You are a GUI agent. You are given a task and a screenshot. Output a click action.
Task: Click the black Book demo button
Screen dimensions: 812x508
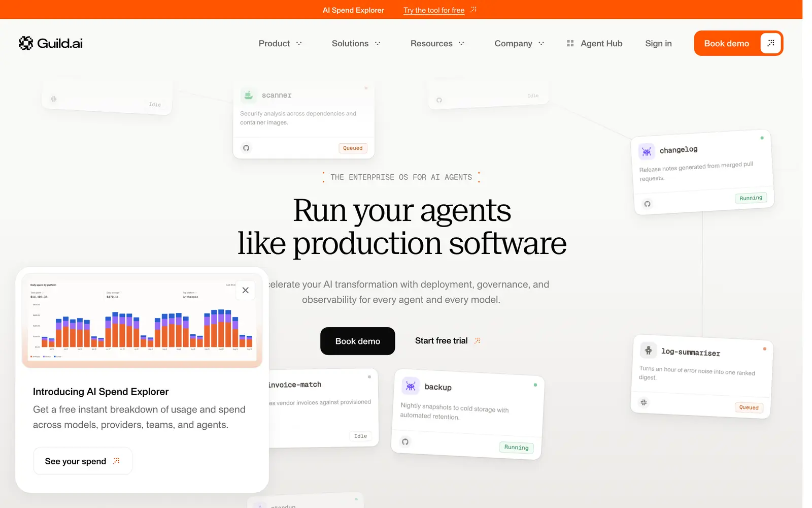[358, 341]
